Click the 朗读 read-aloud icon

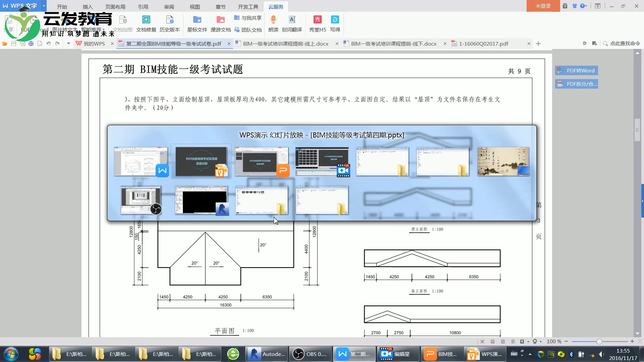coord(273,20)
